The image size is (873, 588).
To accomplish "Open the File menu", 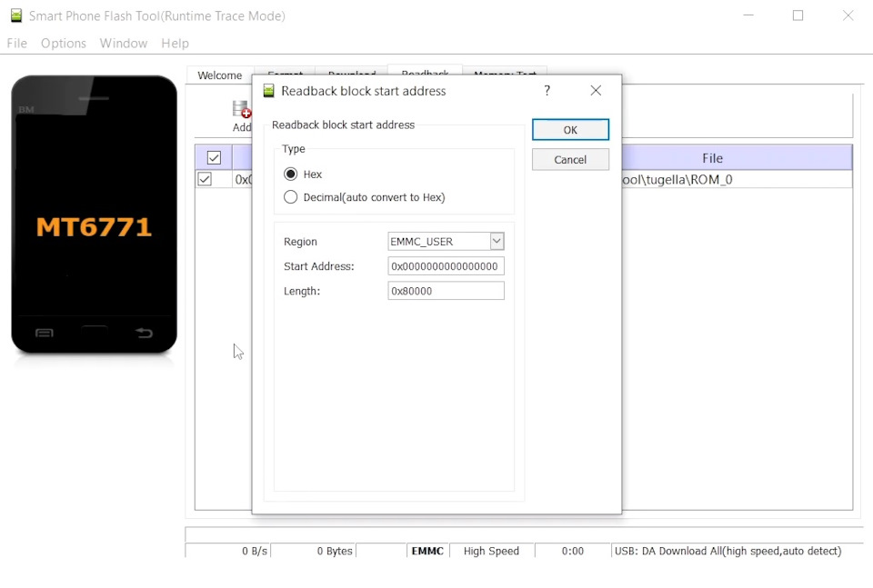I will pyautogui.click(x=16, y=44).
